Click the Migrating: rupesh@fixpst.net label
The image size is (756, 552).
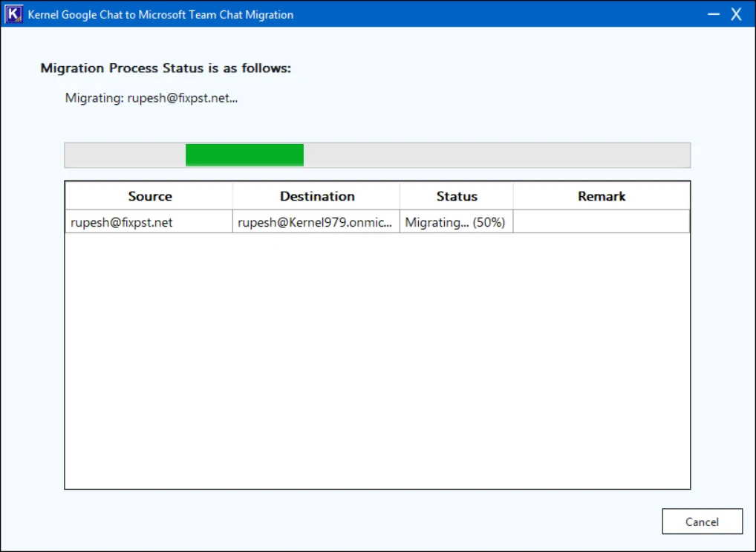151,98
